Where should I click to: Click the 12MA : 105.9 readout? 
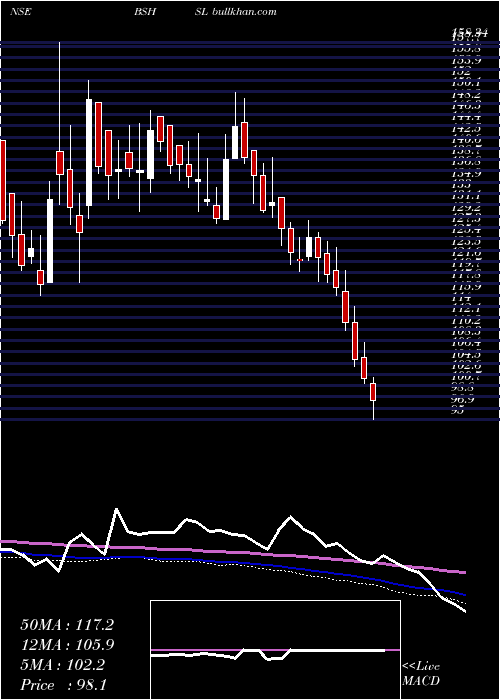67,645
